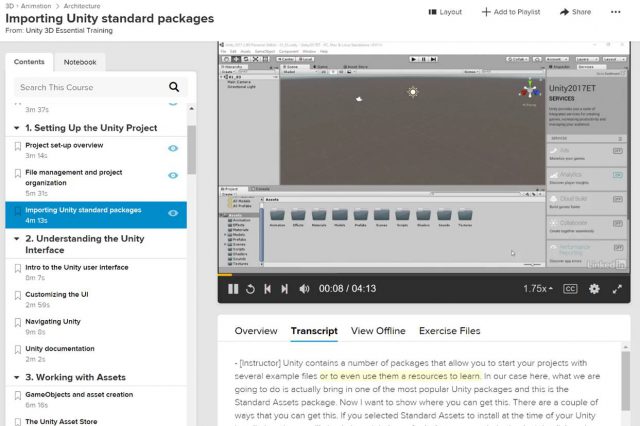Switch to the Notebook tab
Screen dimensions: 640x426
[x=80, y=62]
